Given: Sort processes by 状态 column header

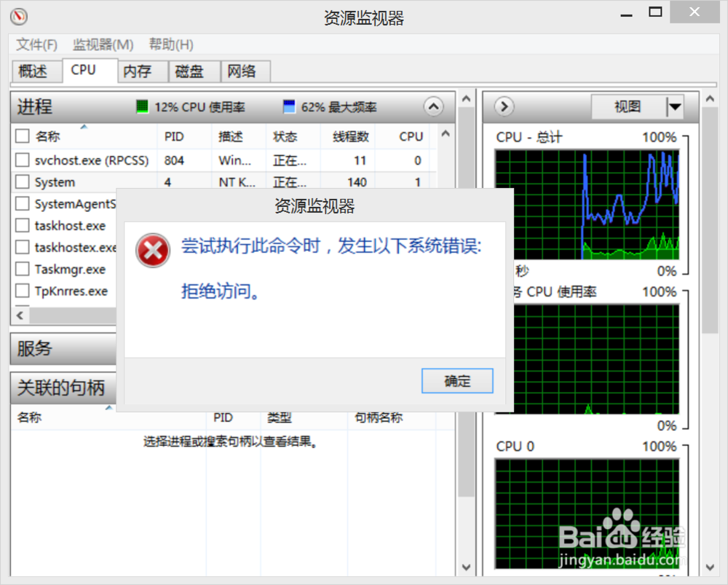Looking at the screenshot, I should click(x=293, y=137).
